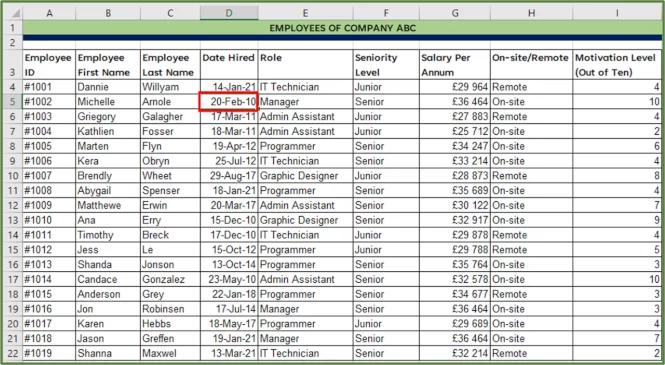665x365 pixels.
Task: Select cell with Employee ID #1019
Action: (x=49, y=353)
